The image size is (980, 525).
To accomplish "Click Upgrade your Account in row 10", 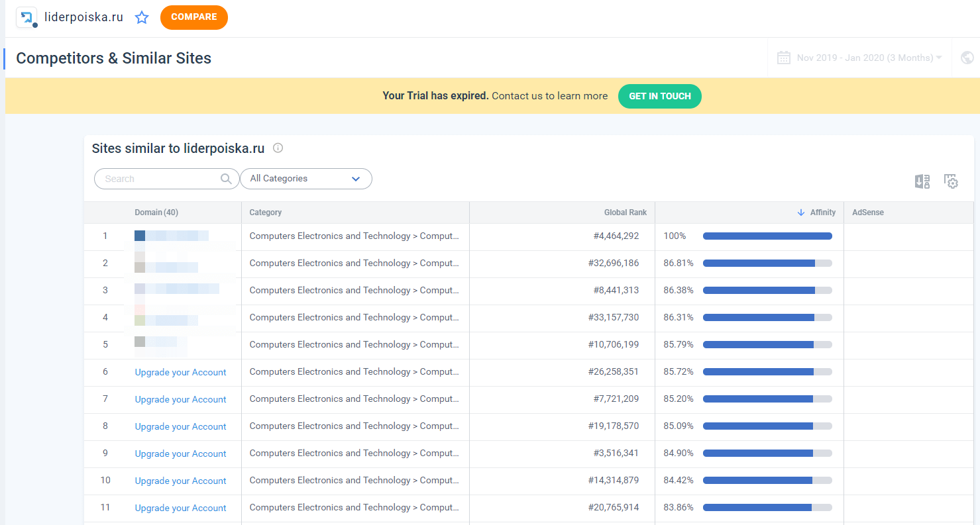I will tap(181, 481).
